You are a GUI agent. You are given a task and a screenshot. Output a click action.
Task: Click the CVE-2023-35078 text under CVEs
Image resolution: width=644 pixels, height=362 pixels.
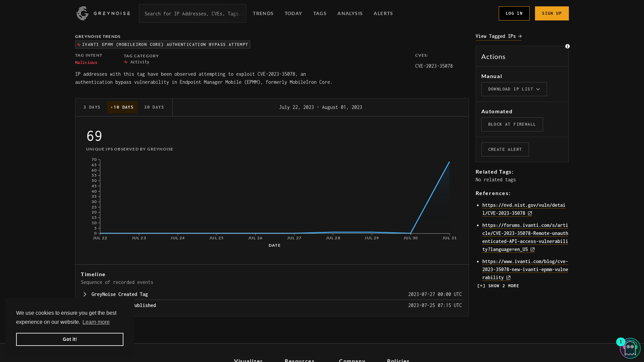coord(434,66)
